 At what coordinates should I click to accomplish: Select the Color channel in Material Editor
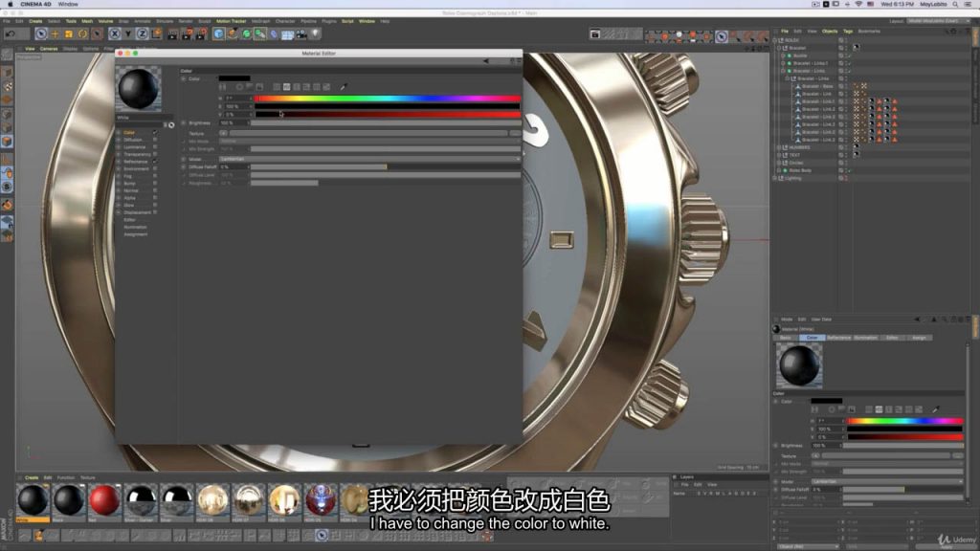tap(129, 132)
